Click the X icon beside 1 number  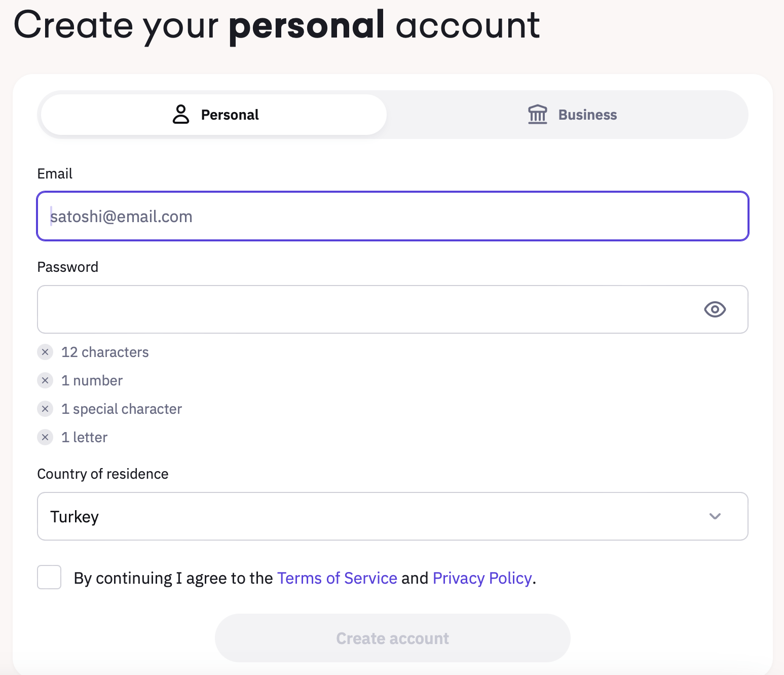[x=45, y=380]
